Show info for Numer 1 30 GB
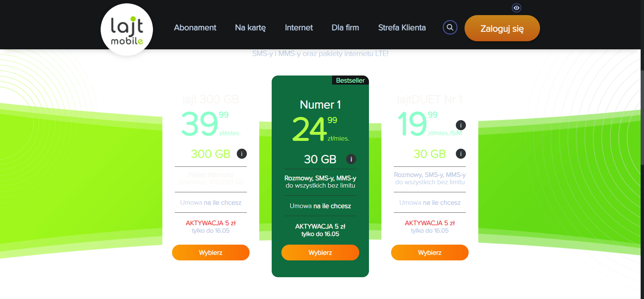 [x=351, y=159]
